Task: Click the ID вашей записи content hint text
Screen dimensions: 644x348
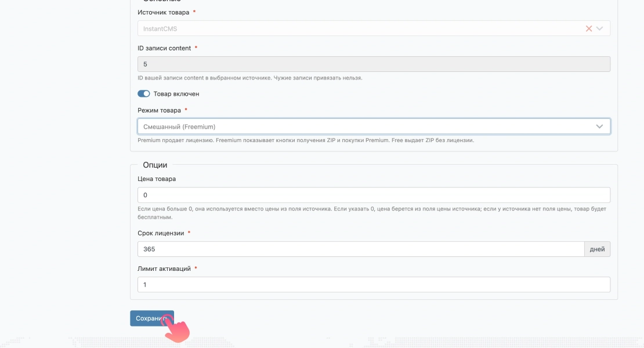Action: [249, 78]
